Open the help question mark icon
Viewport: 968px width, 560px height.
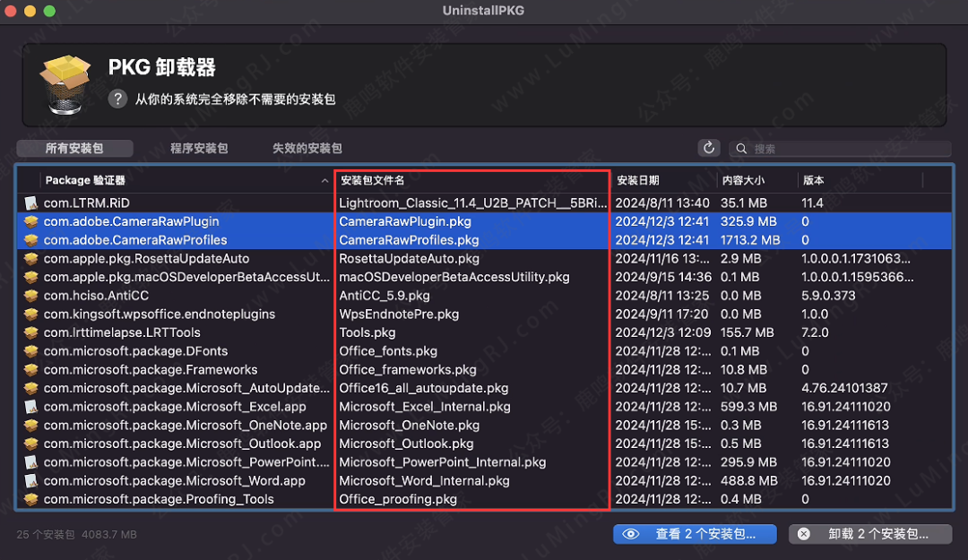pyautogui.click(x=117, y=99)
